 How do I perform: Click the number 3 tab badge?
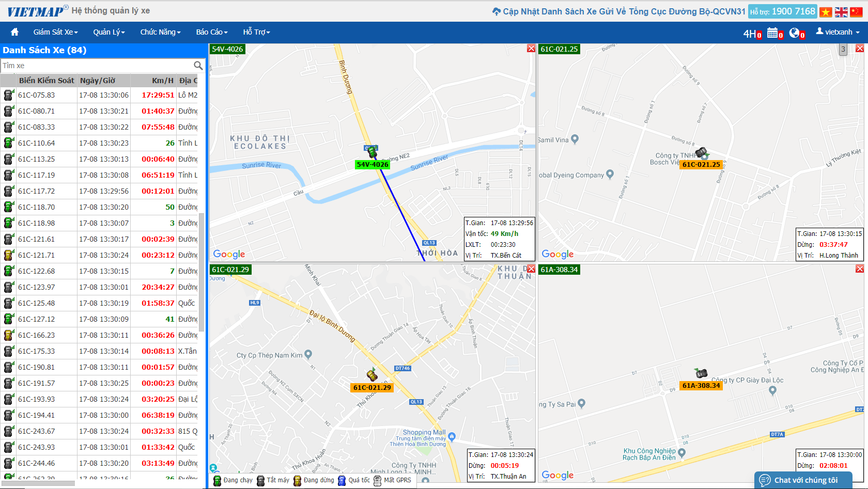tap(843, 50)
